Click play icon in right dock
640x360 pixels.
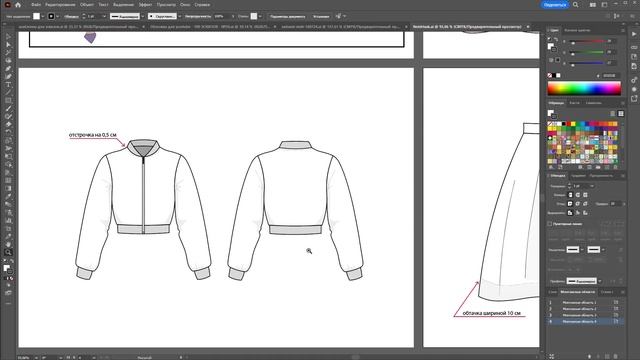(x=634, y=34)
